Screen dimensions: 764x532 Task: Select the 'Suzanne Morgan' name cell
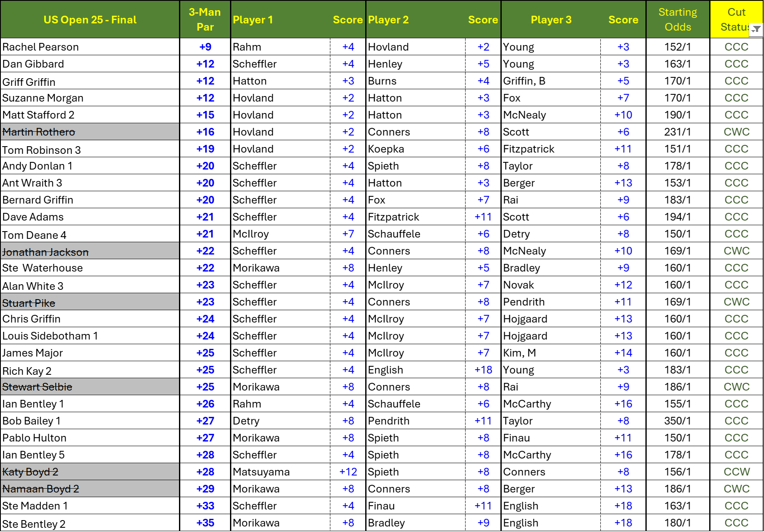[x=90, y=98]
